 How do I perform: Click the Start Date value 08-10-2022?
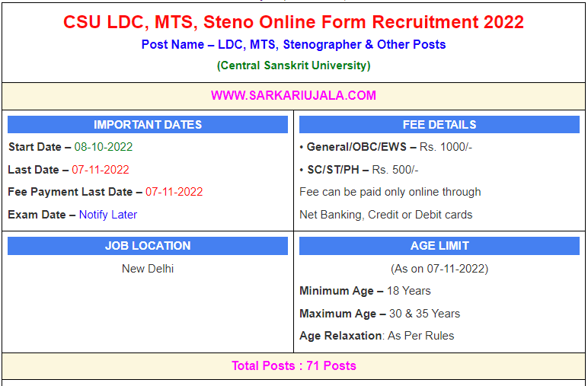[104, 147]
